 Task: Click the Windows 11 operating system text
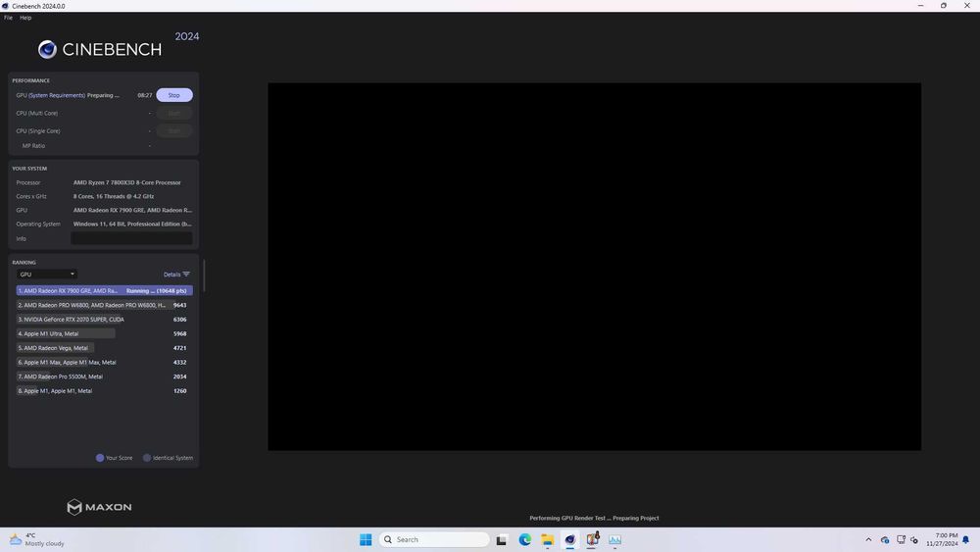(132, 224)
